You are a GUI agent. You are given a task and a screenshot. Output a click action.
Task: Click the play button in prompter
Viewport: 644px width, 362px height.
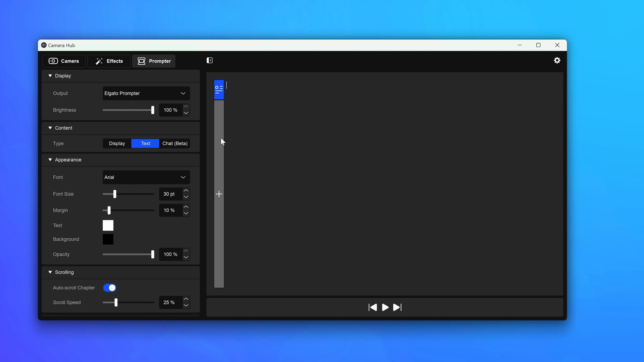pos(385,307)
